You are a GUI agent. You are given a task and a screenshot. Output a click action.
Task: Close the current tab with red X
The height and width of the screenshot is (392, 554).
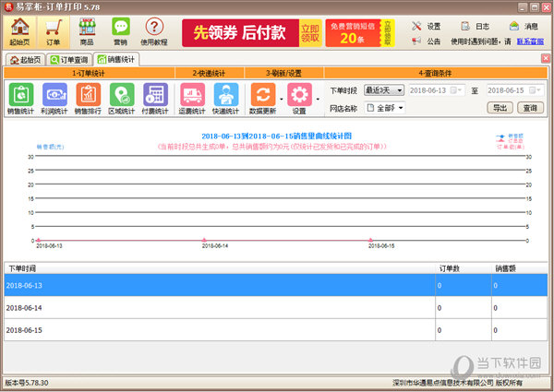click(546, 58)
